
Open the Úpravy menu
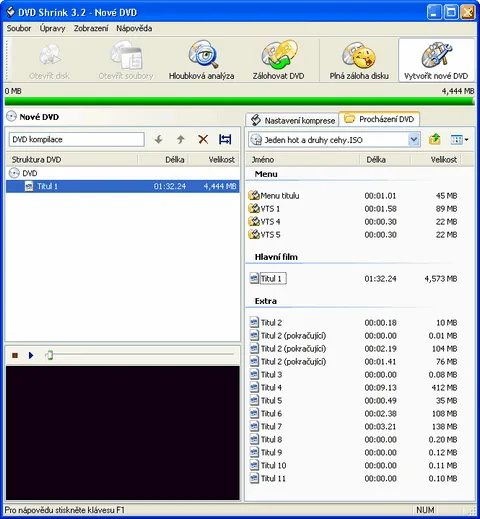pyautogui.click(x=52, y=28)
